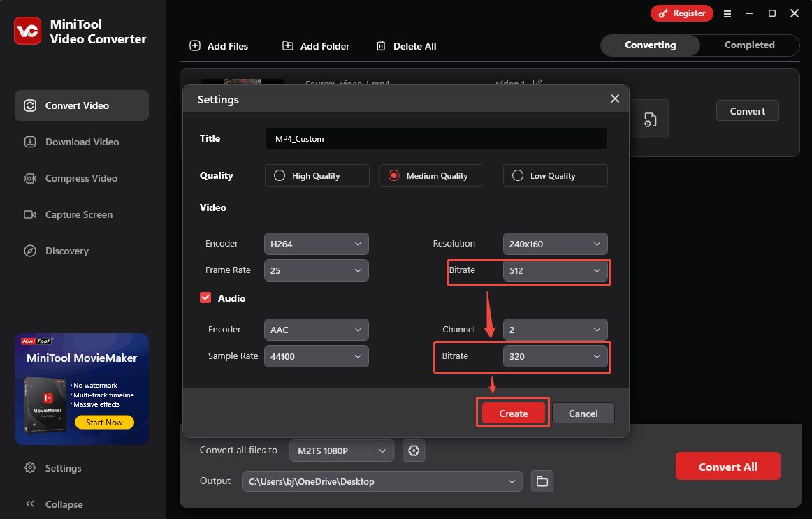812x519 pixels.
Task: Open the audio Encoder AAC dropdown
Action: tap(316, 330)
